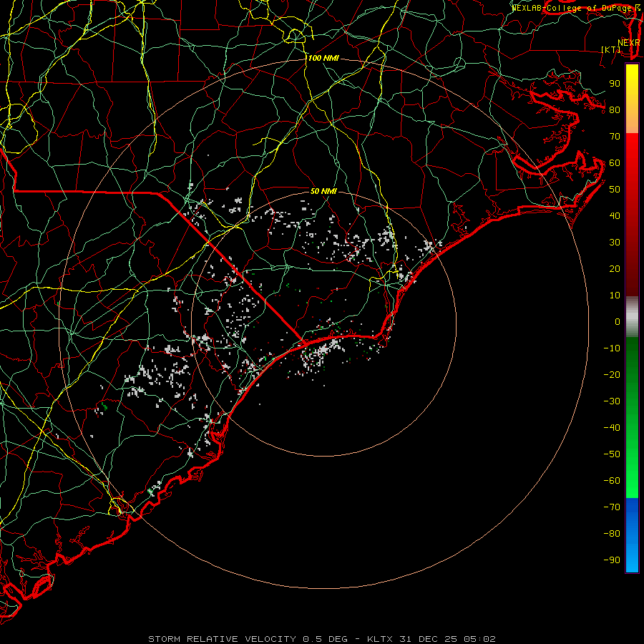Click the "-80" scale value
Screen dimensions: 644x644
(612, 534)
